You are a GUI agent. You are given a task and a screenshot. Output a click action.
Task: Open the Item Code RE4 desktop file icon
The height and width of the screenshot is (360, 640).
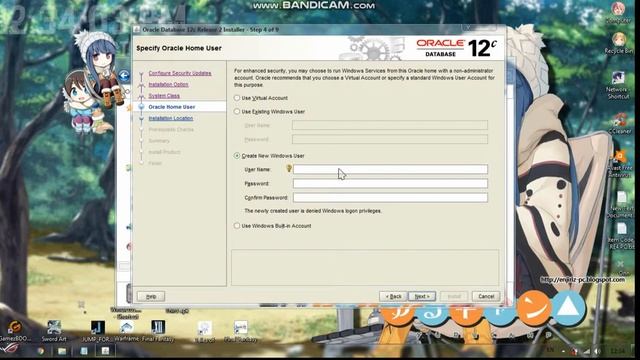(622, 236)
